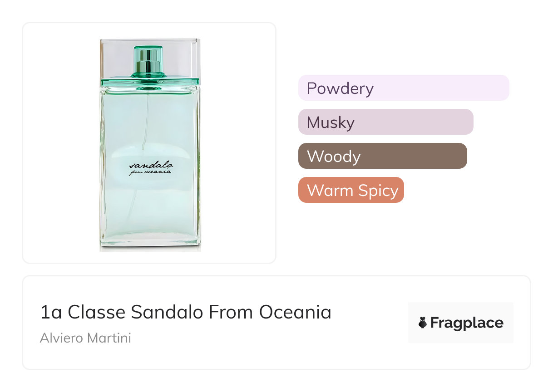Click the word 'Oceania' in the title
Screen dimensions: 553x392
point(295,312)
